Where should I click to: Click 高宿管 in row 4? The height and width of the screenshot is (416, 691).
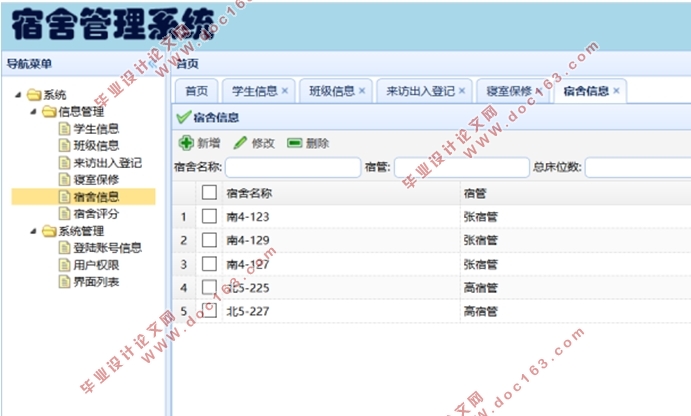pos(480,287)
